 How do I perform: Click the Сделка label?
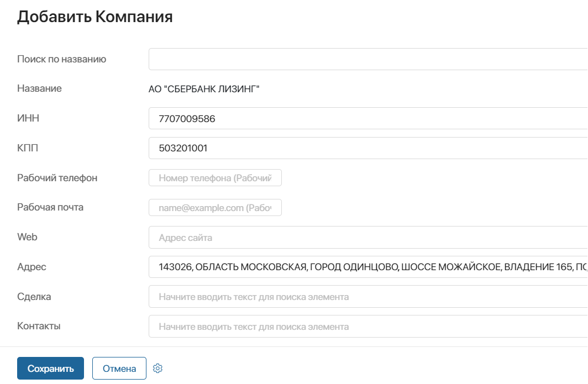click(34, 297)
